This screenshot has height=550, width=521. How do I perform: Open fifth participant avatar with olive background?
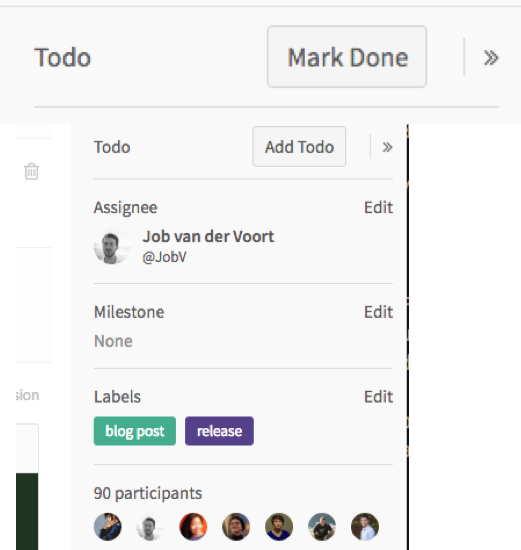(x=279, y=526)
